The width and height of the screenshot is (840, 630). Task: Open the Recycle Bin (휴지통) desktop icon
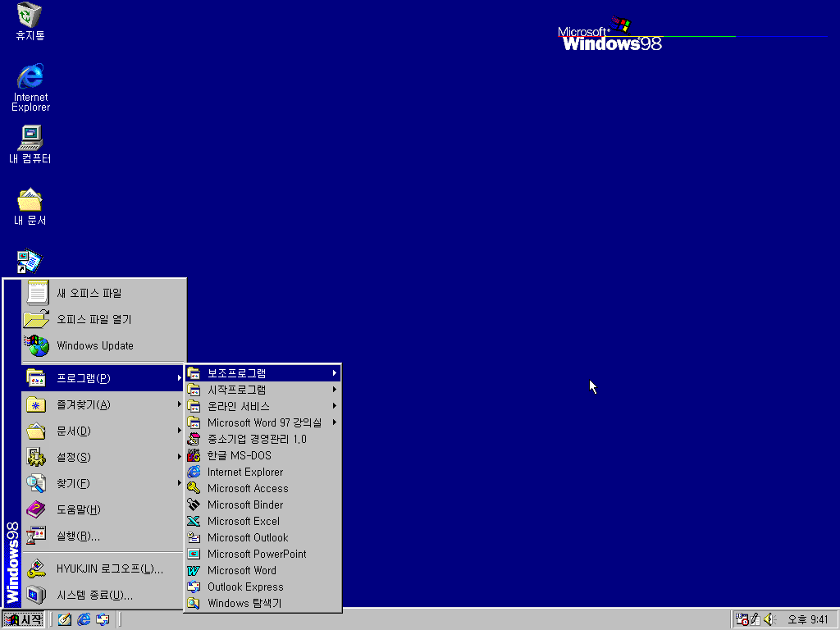30,21
